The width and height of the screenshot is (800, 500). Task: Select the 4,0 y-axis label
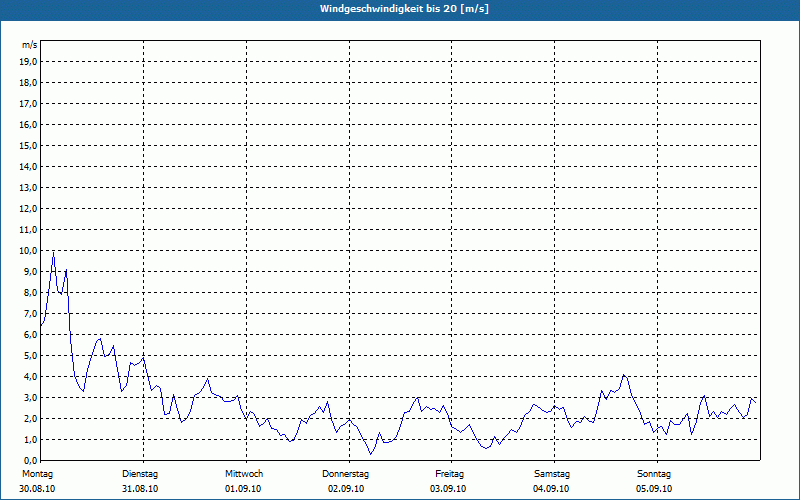pyautogui.click(x=30, y=377)
